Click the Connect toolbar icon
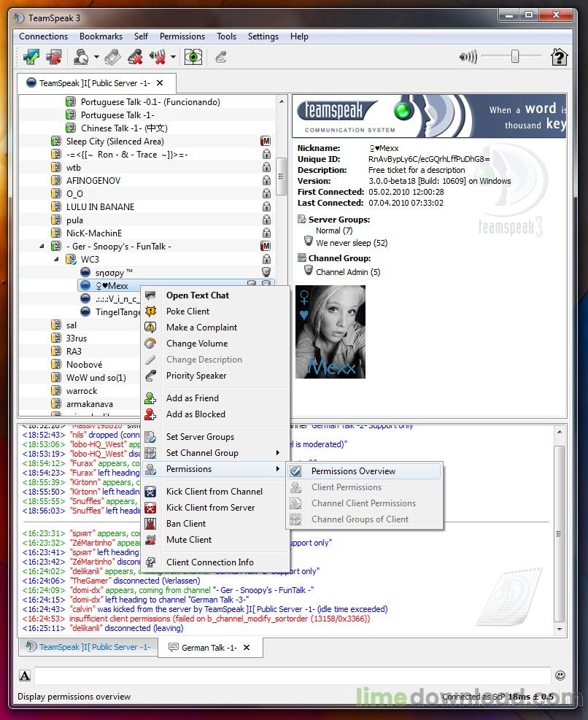The width and height of the screenshot is (588, 720). pyautogui.click(x=31, y=56)
